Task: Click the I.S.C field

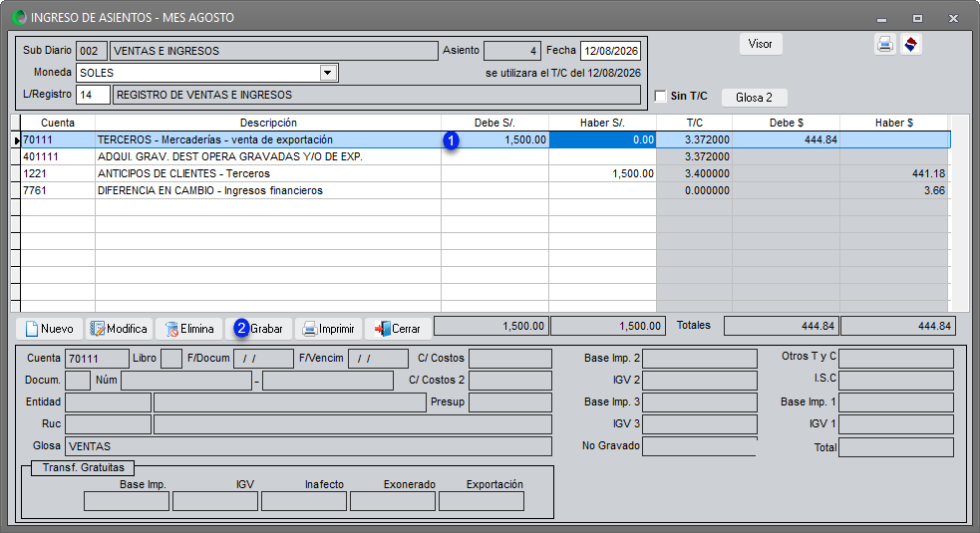Action: point(896,381)
